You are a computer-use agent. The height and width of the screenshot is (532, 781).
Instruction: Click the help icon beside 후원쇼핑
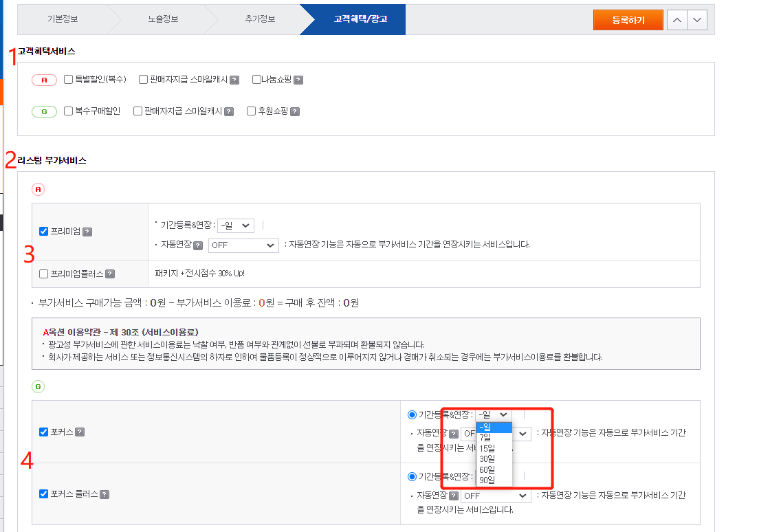click(295, 110)
